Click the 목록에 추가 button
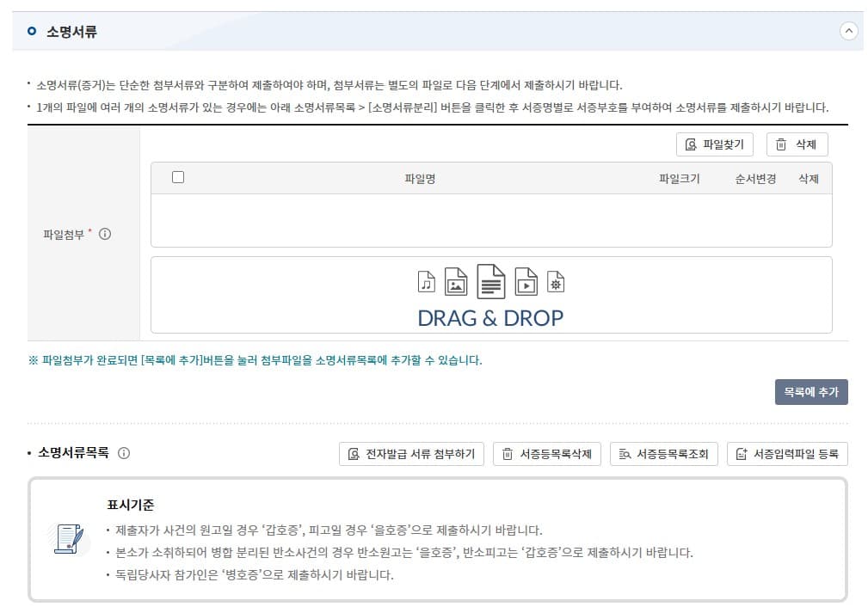 point(810,392)
